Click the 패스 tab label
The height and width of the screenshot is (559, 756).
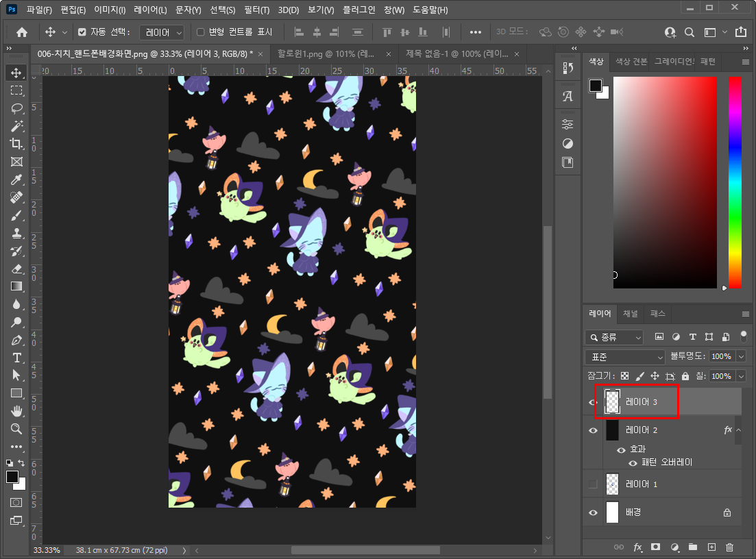pos(657,314)
